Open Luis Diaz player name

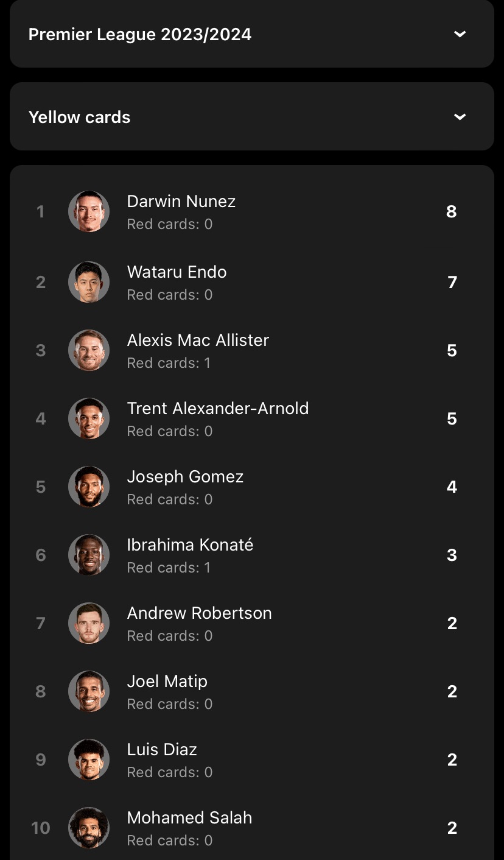click(x=162, y=749)
